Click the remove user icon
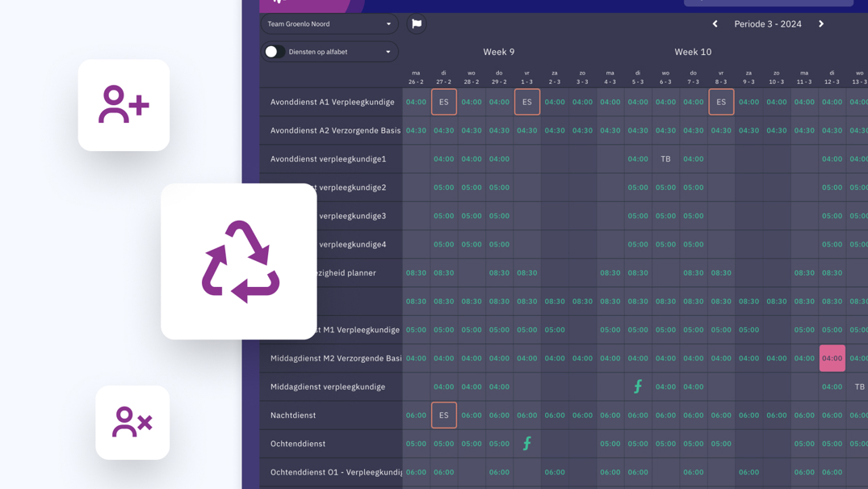Viewport: 868px width, 489px height. (132, 422)
